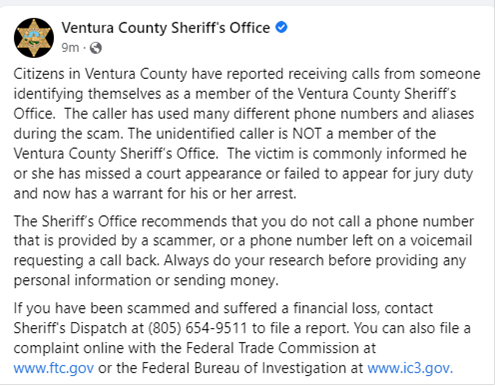Open the bold Ventura County Sheriff's Office page title
This screenshot has width=495, height=386.
pos(166,28)
